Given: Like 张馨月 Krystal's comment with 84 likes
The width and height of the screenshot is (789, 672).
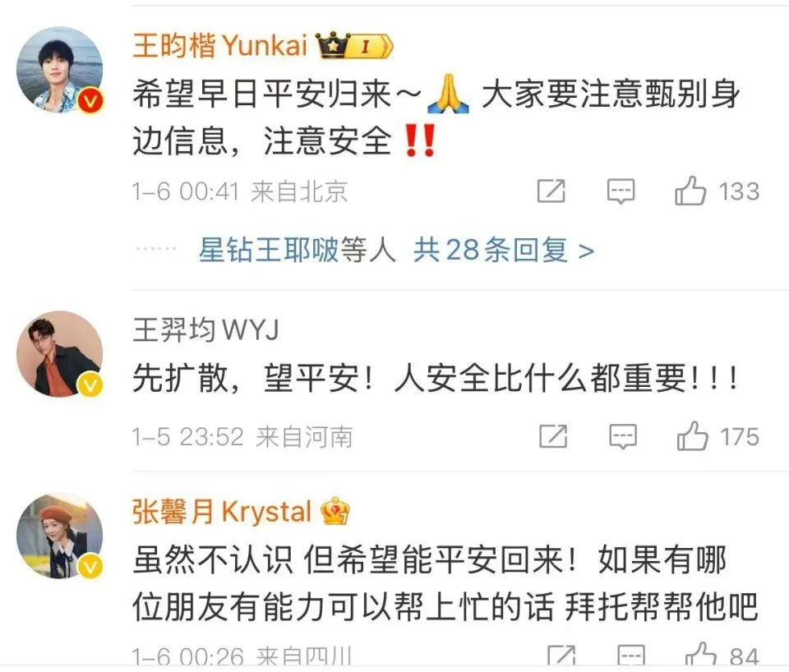Looking at the screenshot, I should click(700, 656).
